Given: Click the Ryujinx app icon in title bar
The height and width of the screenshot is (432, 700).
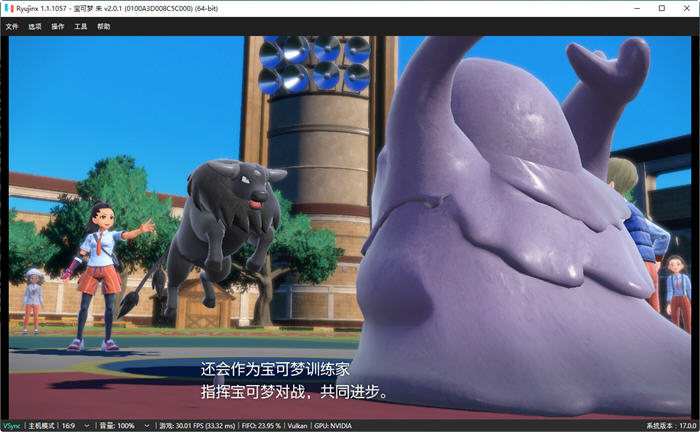Looking at the screenshot, I should 9,8.
